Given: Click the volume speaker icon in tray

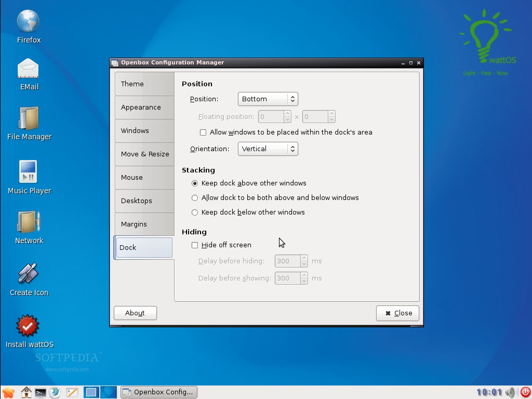Looking at the screenshot, I should coord(511,392).
